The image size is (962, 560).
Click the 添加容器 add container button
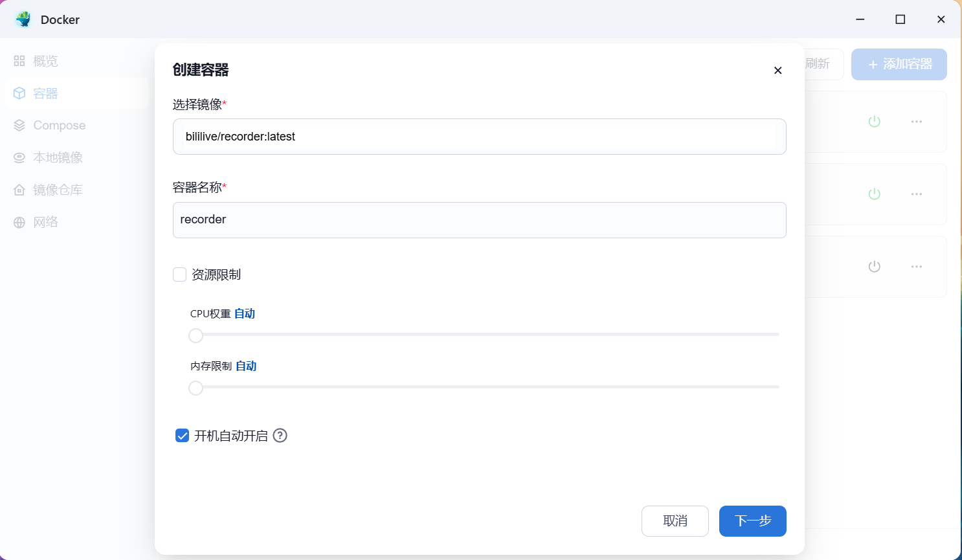coord(899,64)
